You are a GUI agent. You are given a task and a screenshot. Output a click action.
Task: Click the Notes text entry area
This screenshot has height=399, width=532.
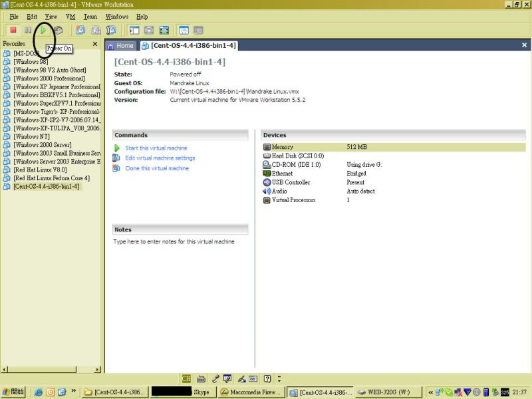pos(174,241)
